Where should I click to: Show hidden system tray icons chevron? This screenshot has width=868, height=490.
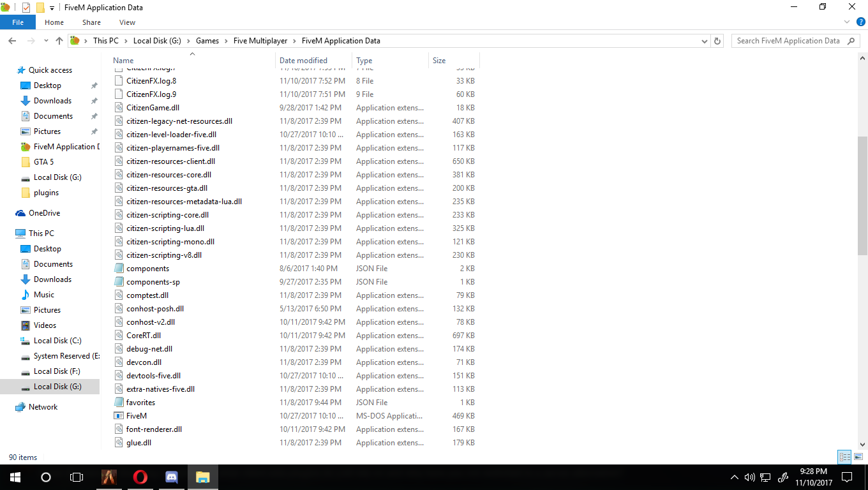tap(735, 477)
